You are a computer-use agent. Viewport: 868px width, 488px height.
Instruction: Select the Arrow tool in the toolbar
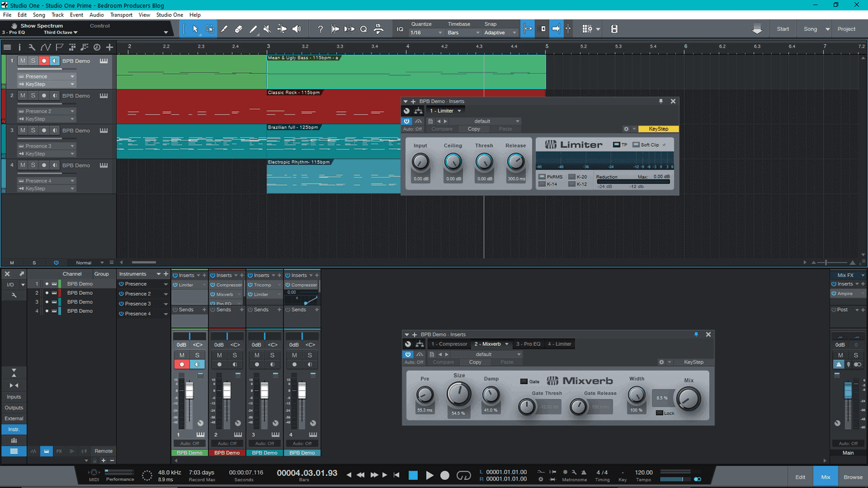point(195,29)
